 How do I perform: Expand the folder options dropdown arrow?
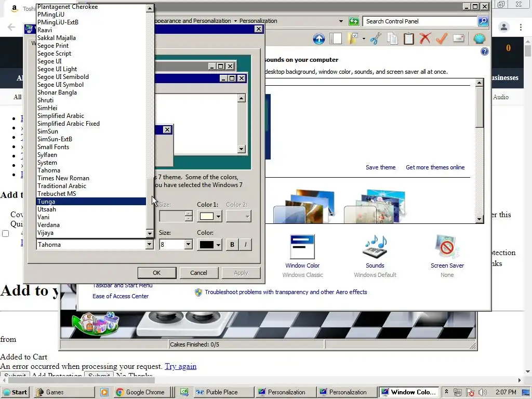coord(364,38)
